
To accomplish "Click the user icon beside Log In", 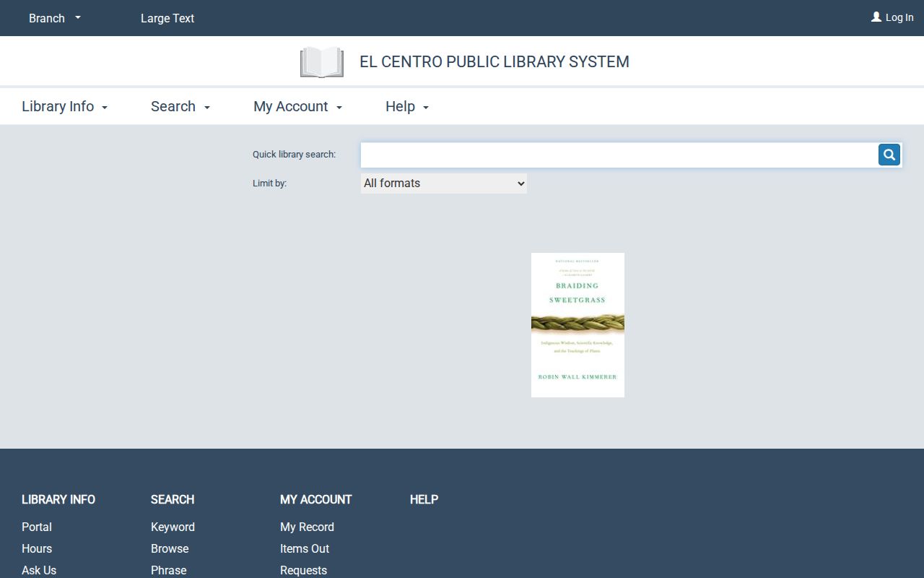I will 876,17.
